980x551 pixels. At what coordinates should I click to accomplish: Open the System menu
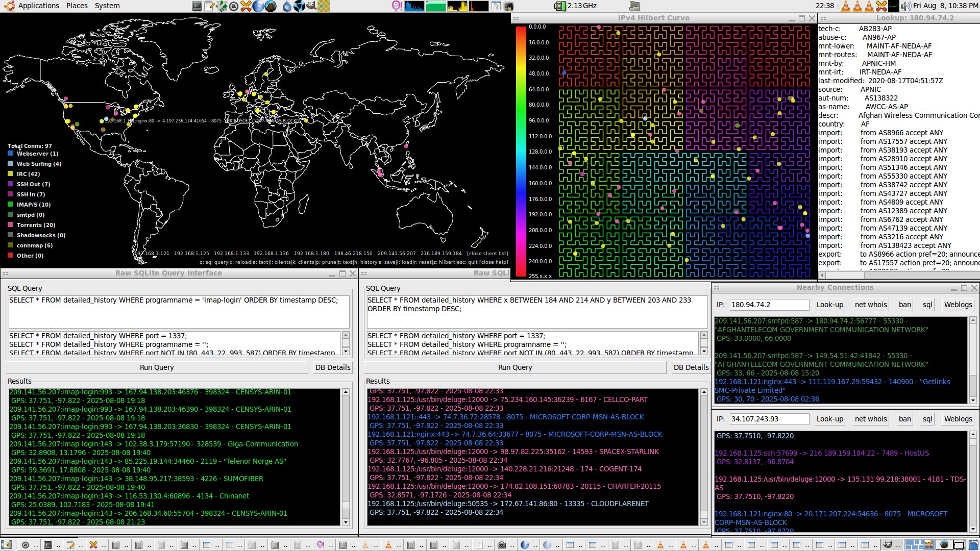107,6
